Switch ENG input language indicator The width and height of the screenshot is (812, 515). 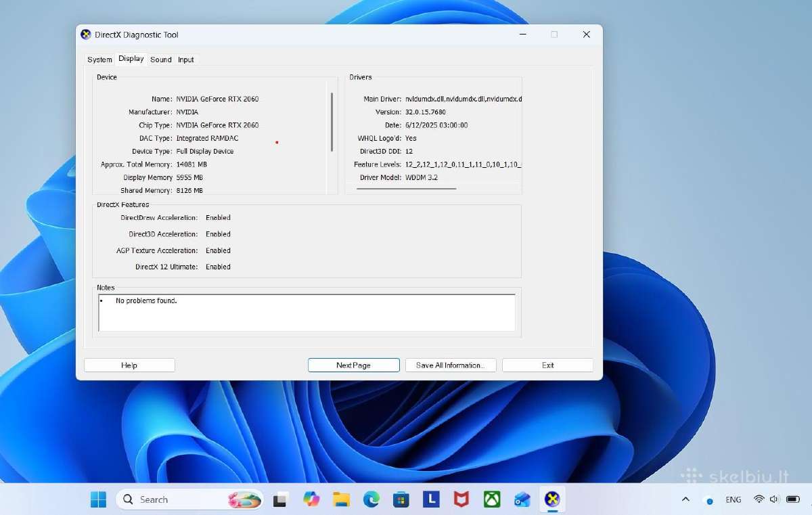coord(733,499)
